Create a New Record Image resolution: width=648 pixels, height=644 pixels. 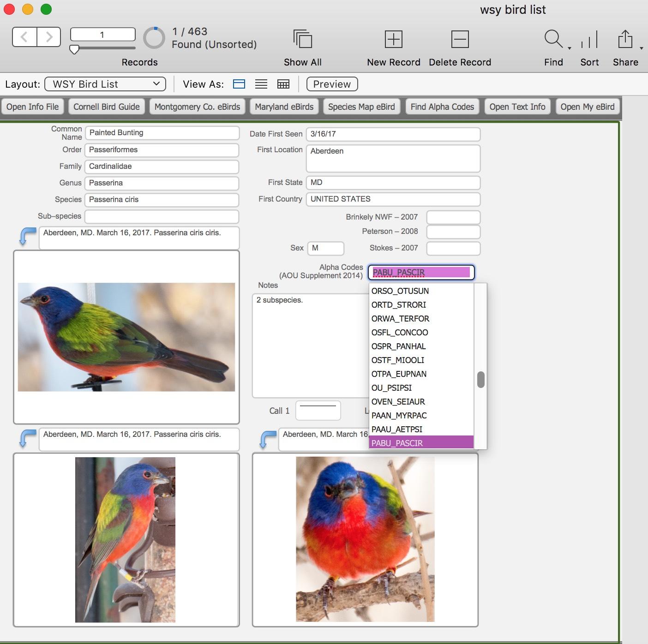pos(393,39)
